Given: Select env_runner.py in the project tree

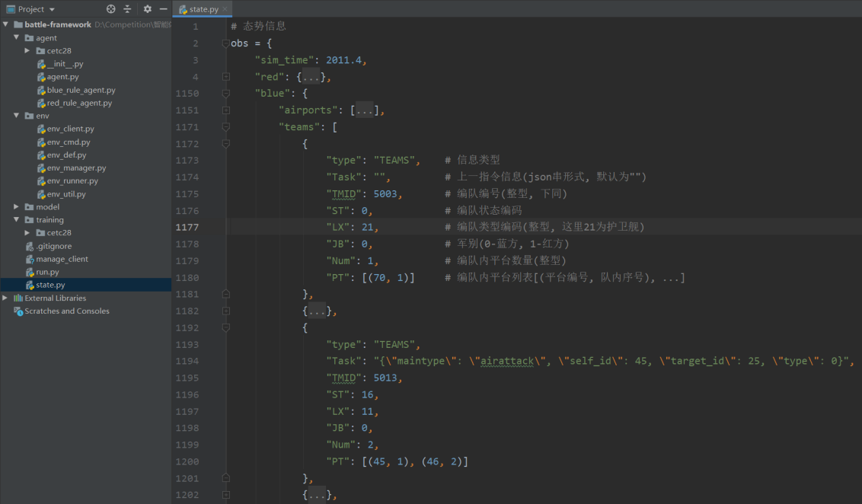Looking at the screenshot, I should coord(72,181).
